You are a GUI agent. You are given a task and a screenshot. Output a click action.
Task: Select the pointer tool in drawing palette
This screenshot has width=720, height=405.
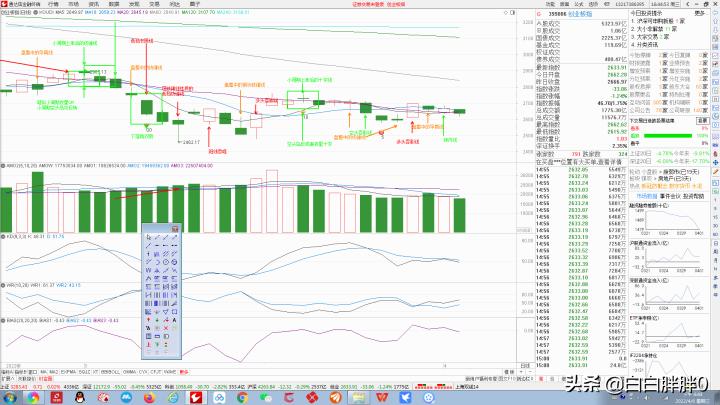[x=148, y=237]
